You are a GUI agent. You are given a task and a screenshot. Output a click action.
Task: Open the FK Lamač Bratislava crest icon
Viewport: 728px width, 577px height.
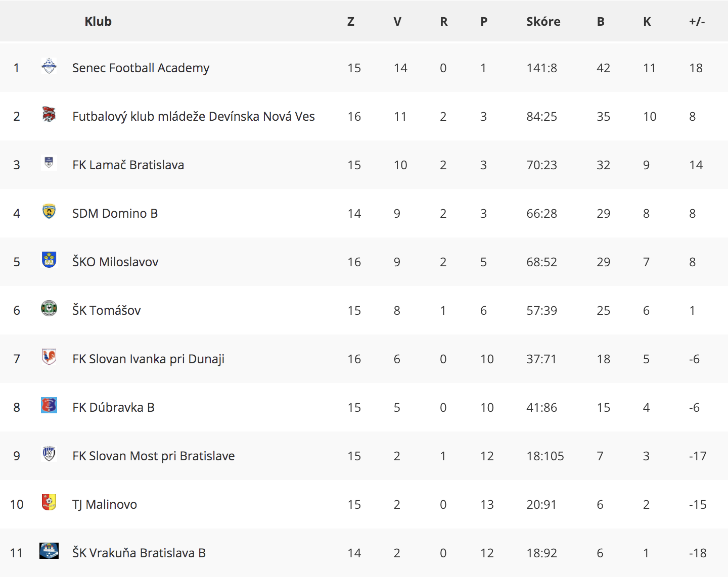49,163
